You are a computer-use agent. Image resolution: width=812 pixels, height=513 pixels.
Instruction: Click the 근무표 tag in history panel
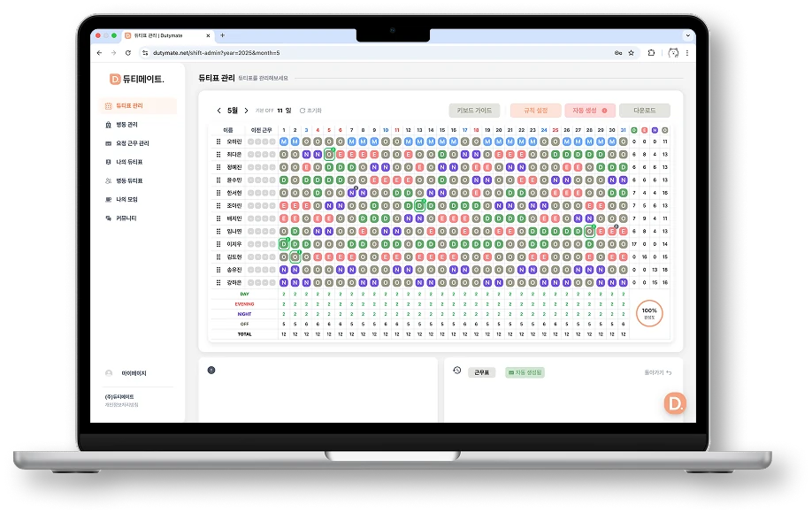click(481, 372)
